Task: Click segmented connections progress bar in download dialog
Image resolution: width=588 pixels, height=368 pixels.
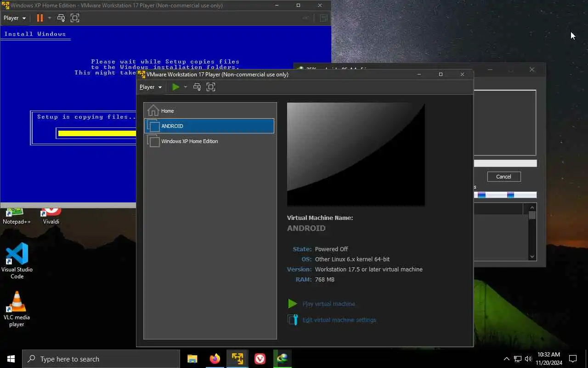Action: 505,195
